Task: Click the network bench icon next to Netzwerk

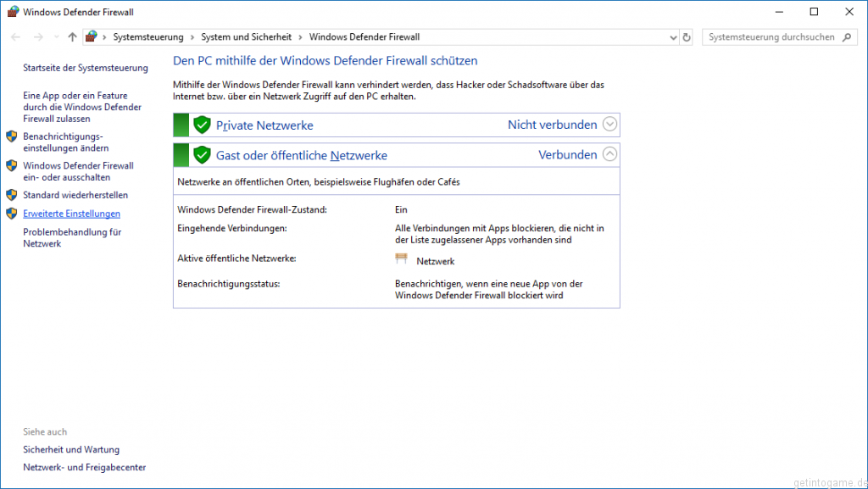Action: 401,258
